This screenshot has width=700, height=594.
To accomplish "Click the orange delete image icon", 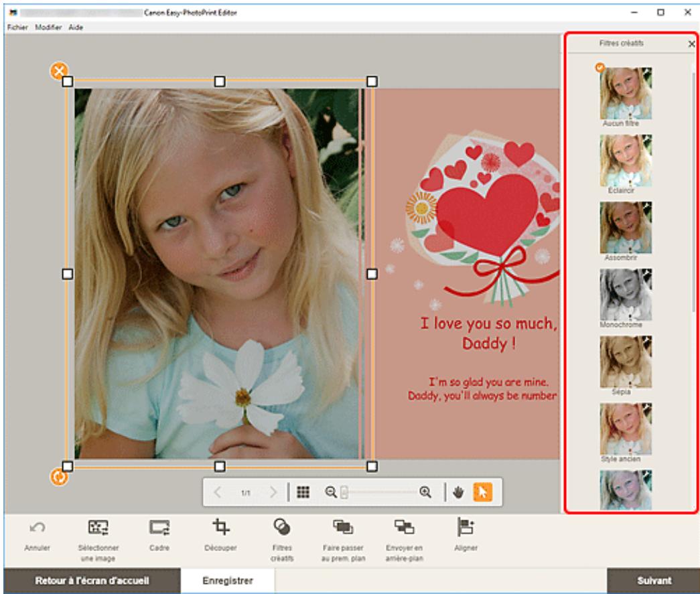I will pyautogui.click(x=59, y=70).
